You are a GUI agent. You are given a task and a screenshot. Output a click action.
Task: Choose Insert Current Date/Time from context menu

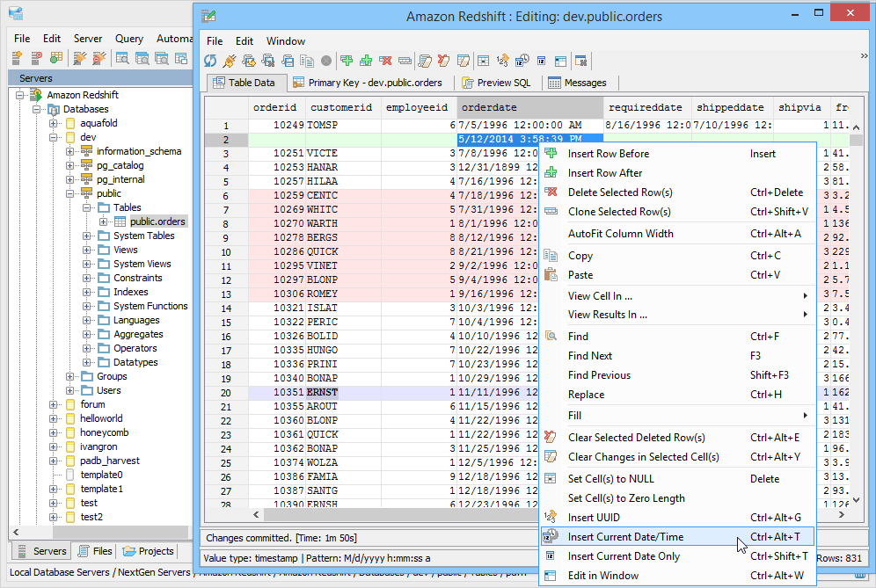tap(677, 537)
